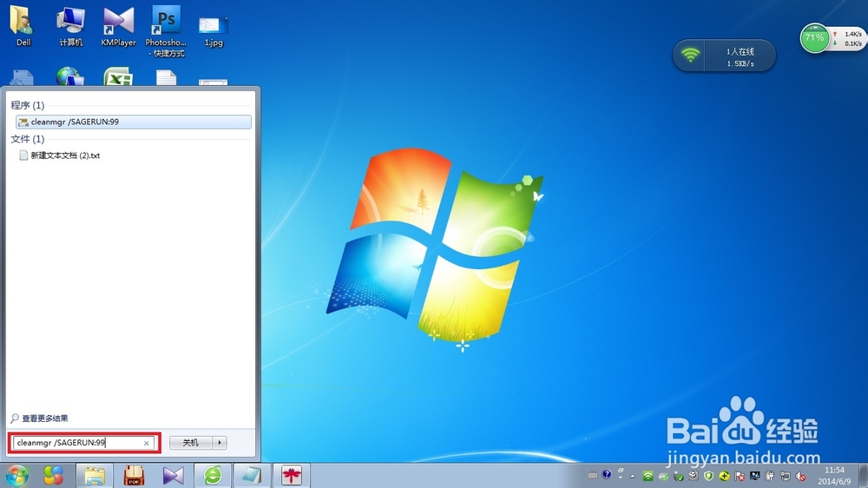Open KMPlayer from the taskbar

coord(174,475)
